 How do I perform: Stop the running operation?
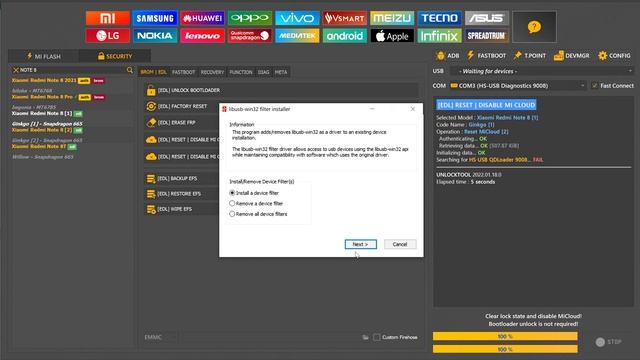pyautogui.click(x=609, y=342)
